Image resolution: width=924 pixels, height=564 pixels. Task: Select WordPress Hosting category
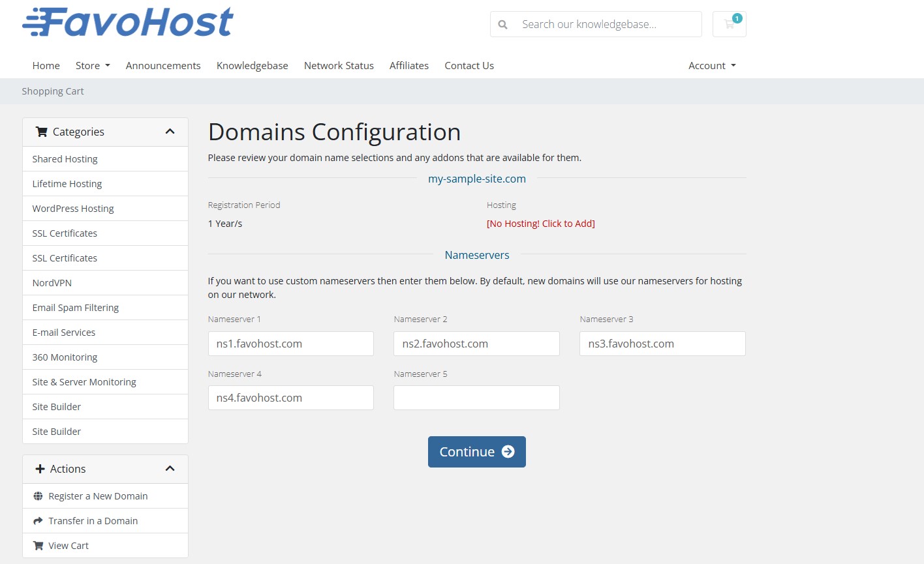(x=73, y=209)
